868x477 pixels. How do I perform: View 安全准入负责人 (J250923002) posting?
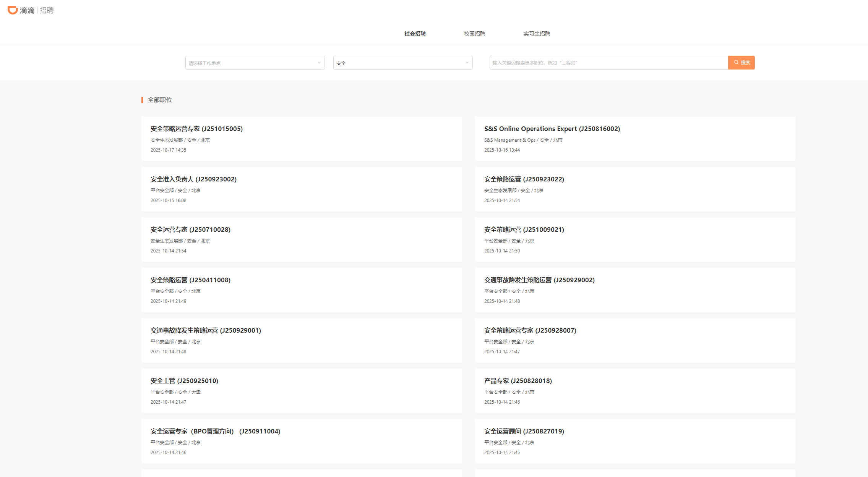pyautogui.click(x=193, y=179)
